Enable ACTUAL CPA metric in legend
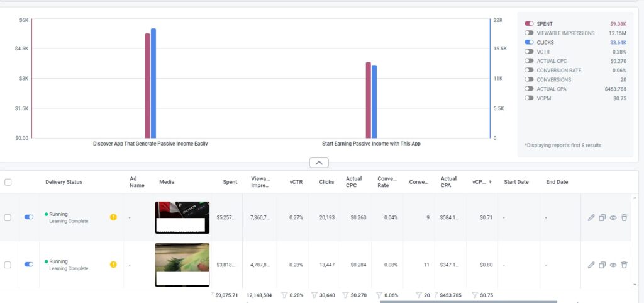644x303 pixels. pos(529,89)
